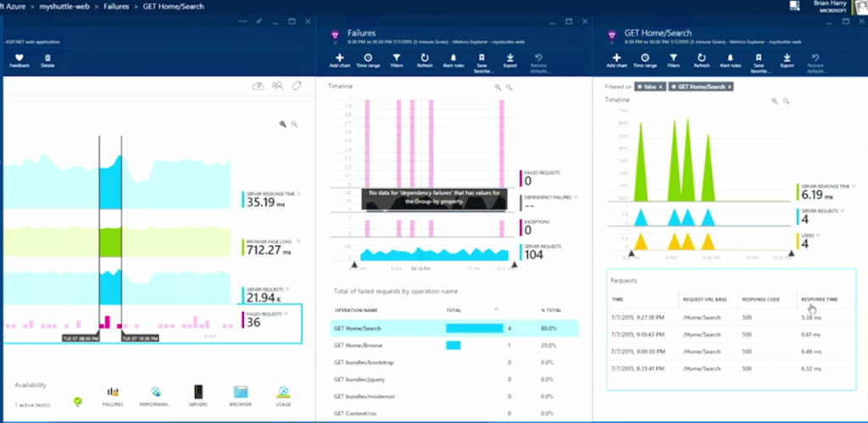The height and width of the screenshot is (423, 868).
Task: Refresh the Failures blade
Action: (425, 58)
